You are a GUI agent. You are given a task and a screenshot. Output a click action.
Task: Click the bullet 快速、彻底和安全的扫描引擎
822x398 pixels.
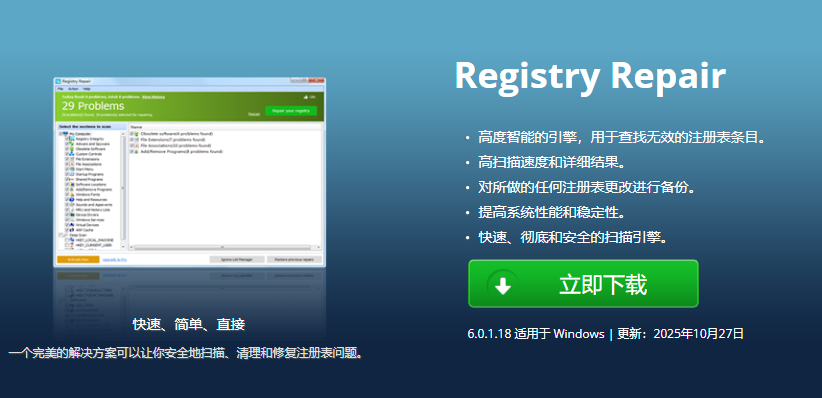(573, 237)
